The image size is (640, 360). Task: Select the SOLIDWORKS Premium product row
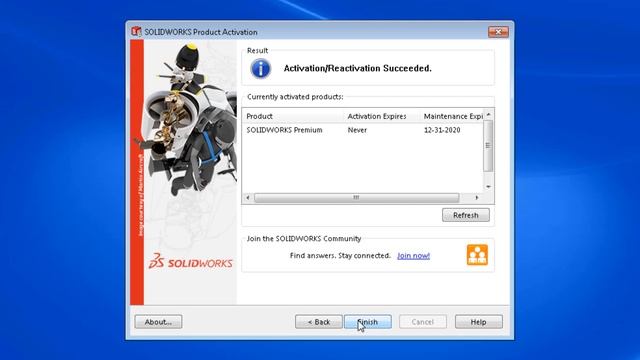(362, 130)
